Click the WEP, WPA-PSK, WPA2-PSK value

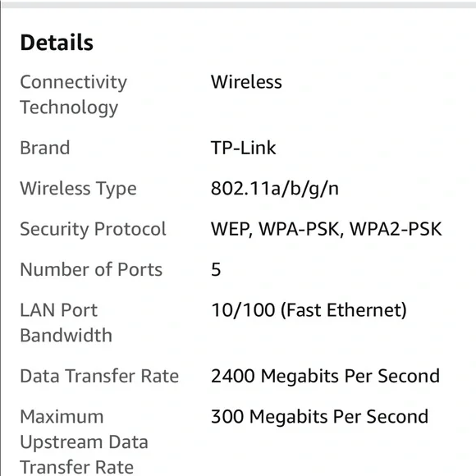(x=326, y=229)
